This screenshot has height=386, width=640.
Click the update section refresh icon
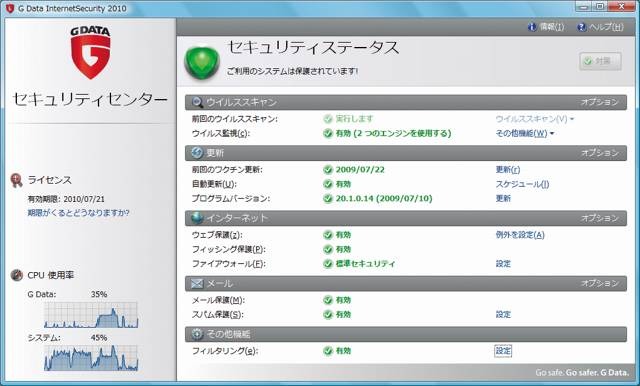pyautogui.click(x=197, y=153)
